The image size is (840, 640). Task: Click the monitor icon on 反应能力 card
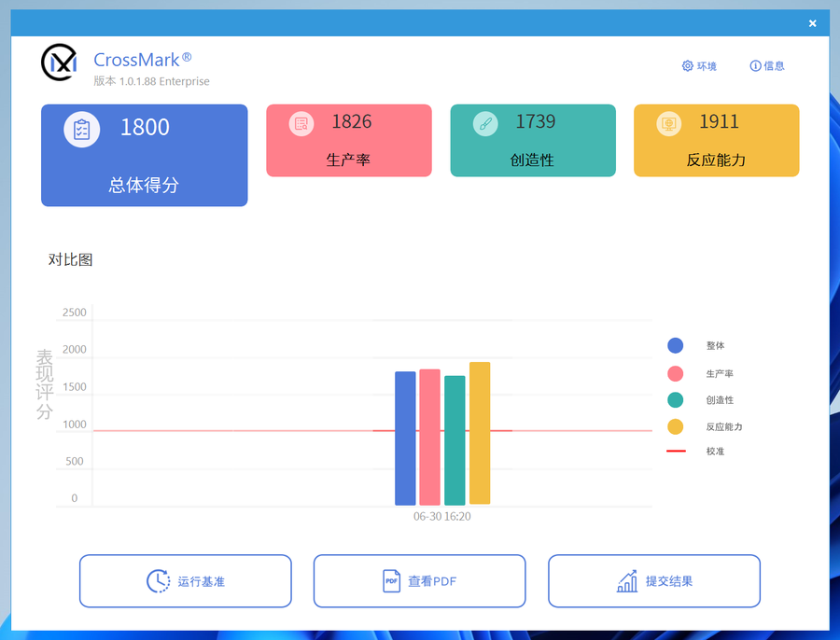pyautogui.click(x=669, y=124)
